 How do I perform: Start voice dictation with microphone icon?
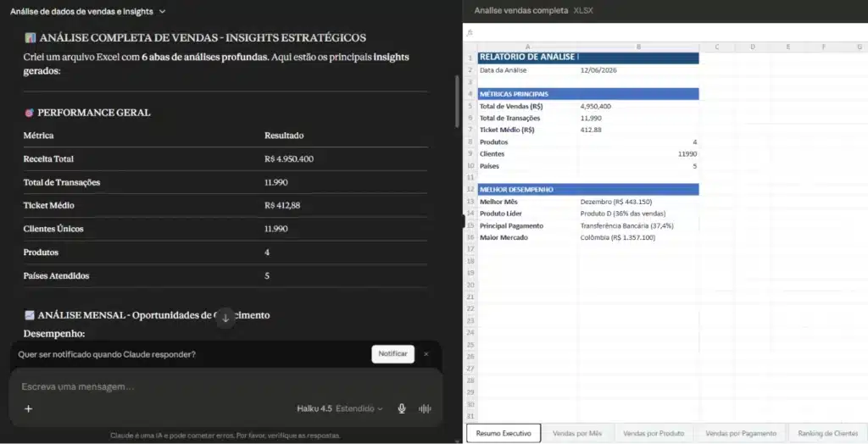[x=402, y=408]
